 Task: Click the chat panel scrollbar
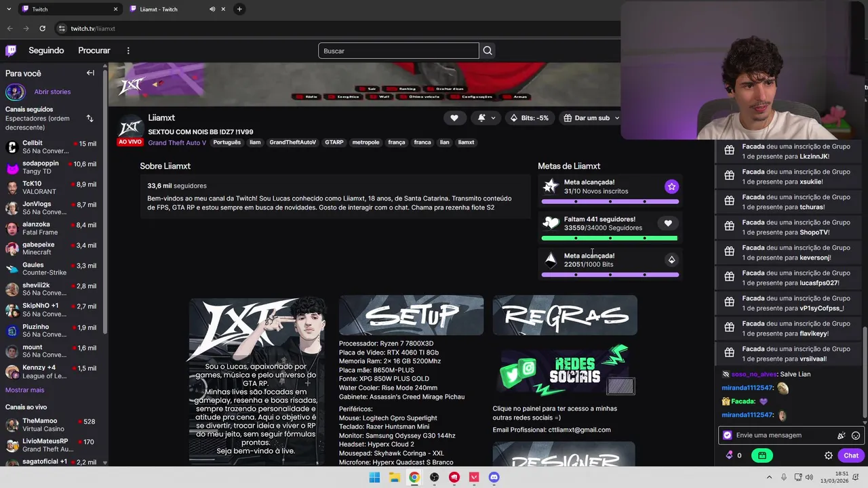[864, 372]
